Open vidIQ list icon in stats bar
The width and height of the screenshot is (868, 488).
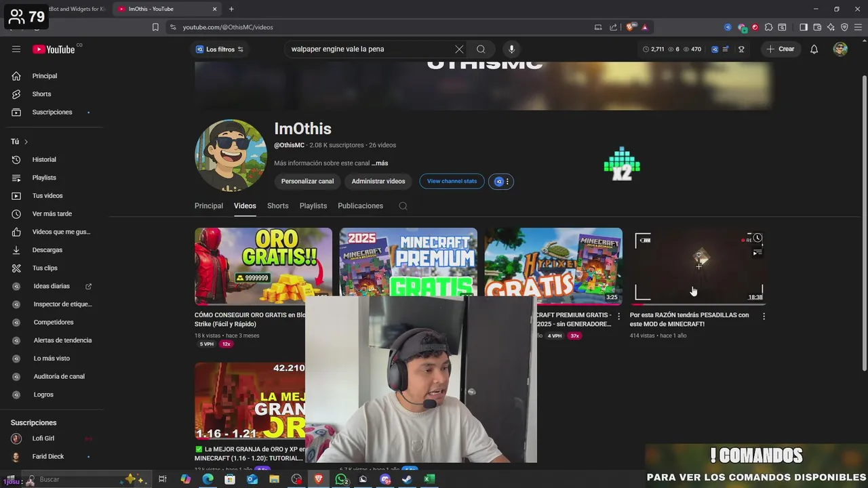click(x=726, y=49)
